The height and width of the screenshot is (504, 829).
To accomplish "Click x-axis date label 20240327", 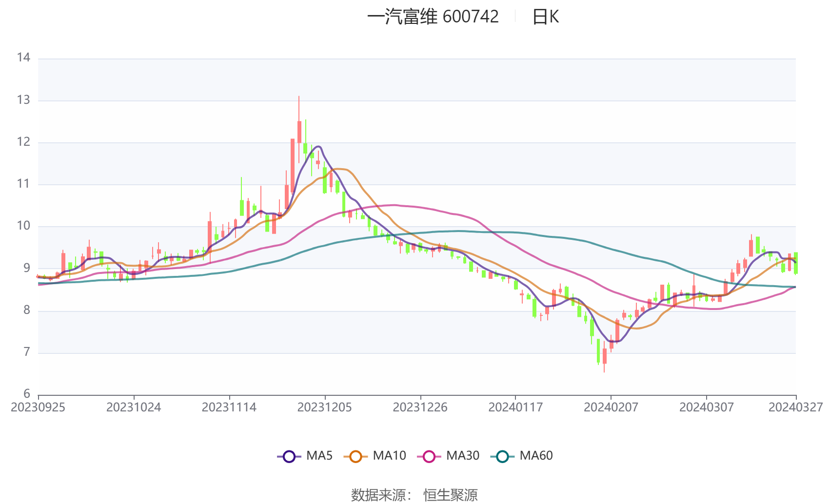I will (796, 407).
